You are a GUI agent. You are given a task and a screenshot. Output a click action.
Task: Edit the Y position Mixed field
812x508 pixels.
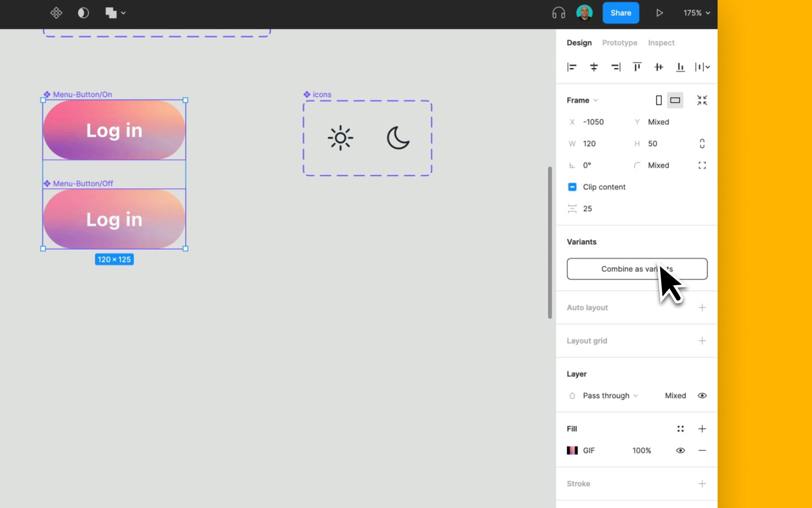658,122
